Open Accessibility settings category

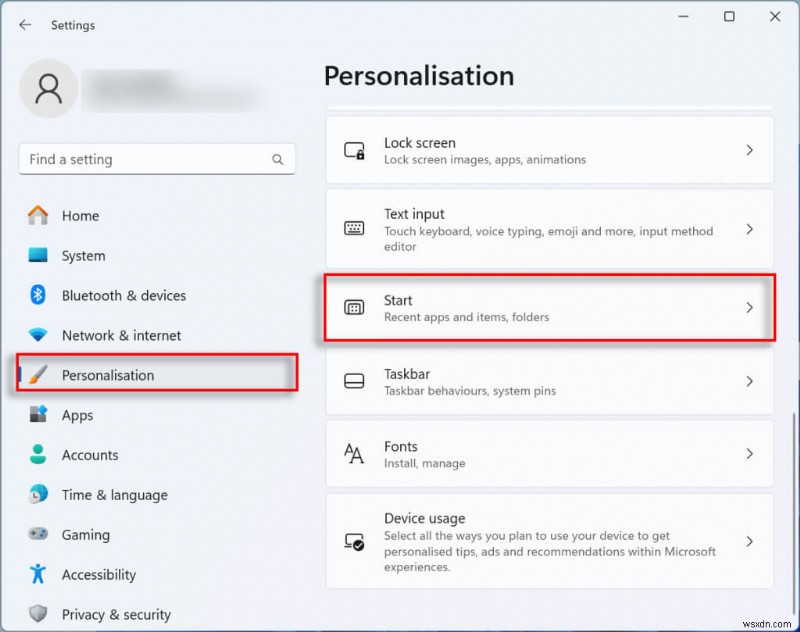[x=157, y=574]
